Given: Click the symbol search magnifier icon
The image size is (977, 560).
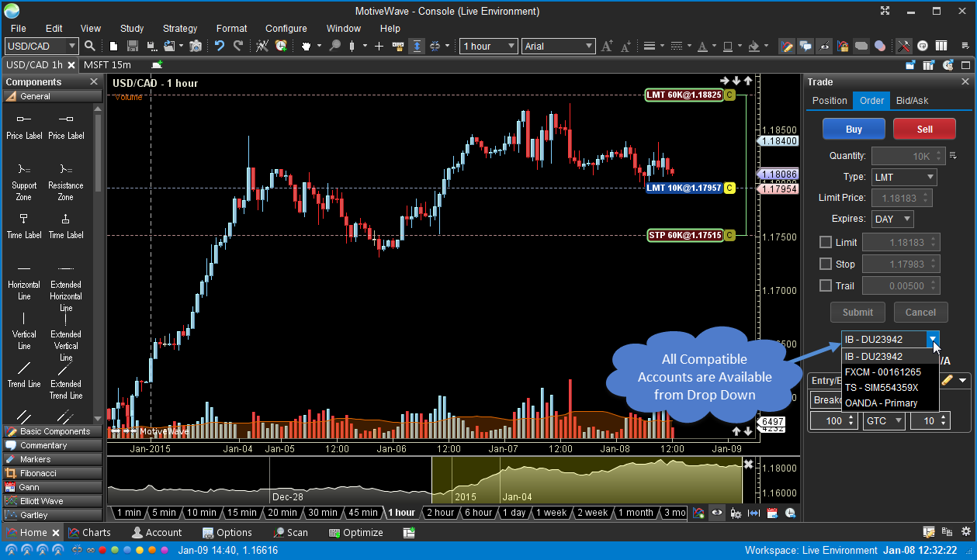Looking at the screenshot, I should pos(90,47).
